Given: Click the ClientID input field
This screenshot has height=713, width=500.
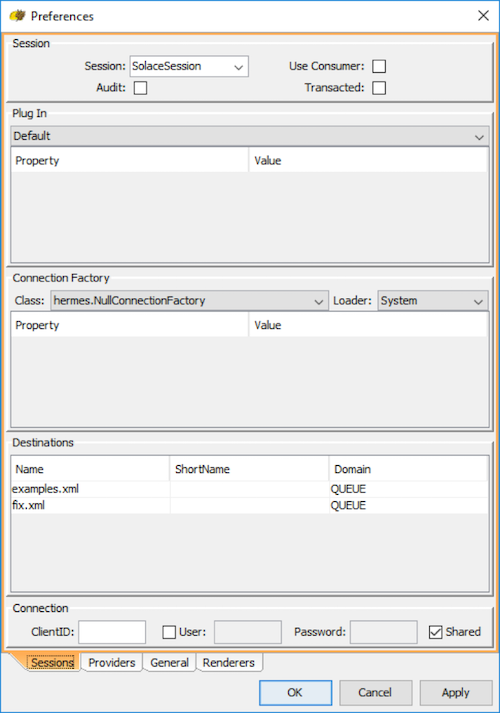Looking at the screenshot, I should 112,632.
